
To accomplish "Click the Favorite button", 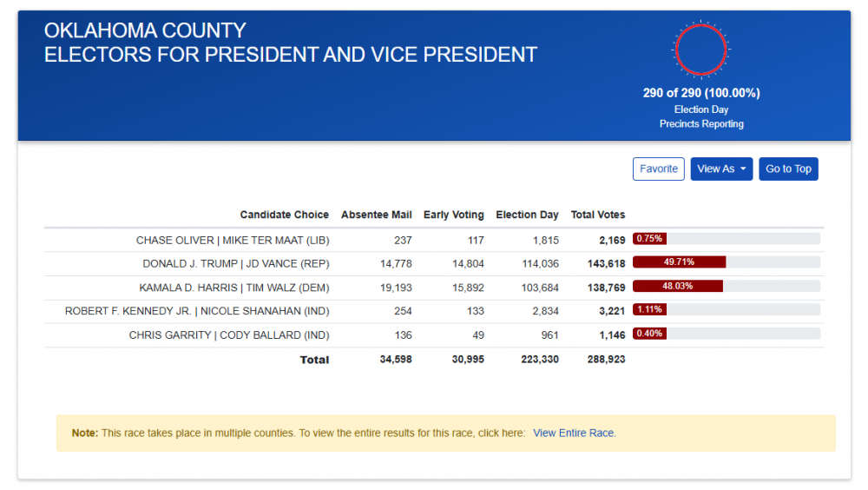I will coord(658,169).
